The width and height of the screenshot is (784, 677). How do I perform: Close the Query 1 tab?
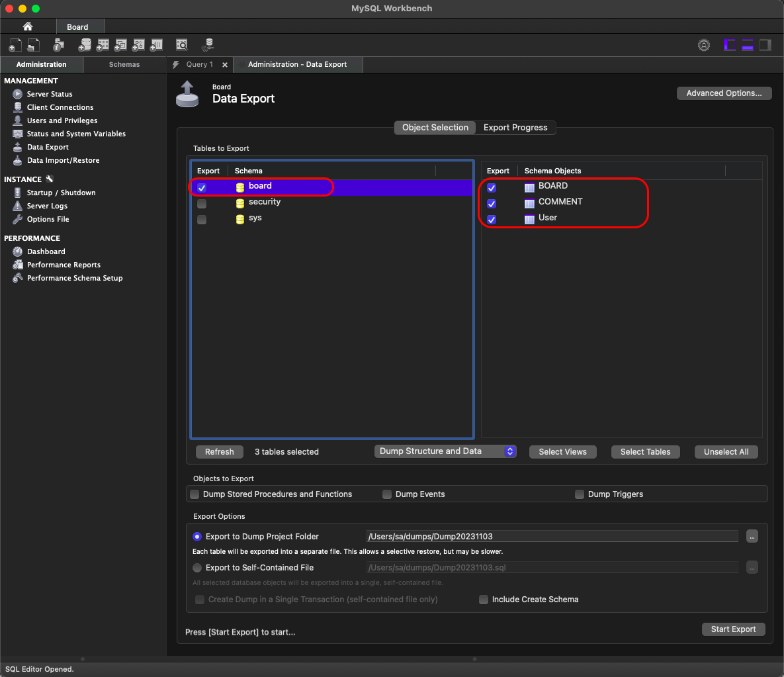pos(225,65)
